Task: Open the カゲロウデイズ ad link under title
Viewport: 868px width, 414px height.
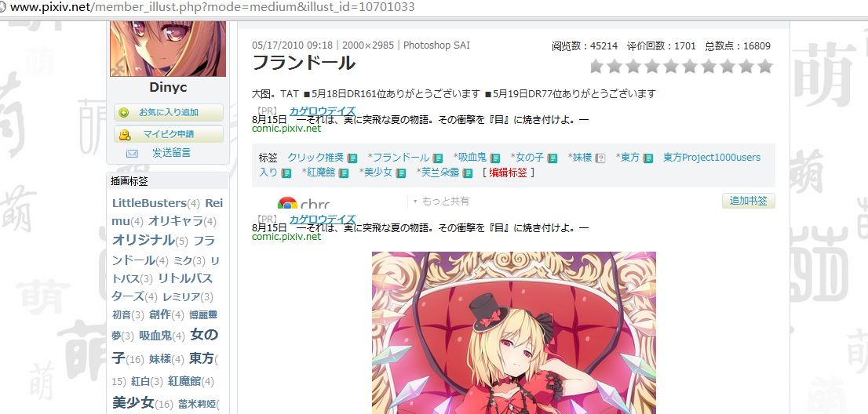Action: click(323, 111)
